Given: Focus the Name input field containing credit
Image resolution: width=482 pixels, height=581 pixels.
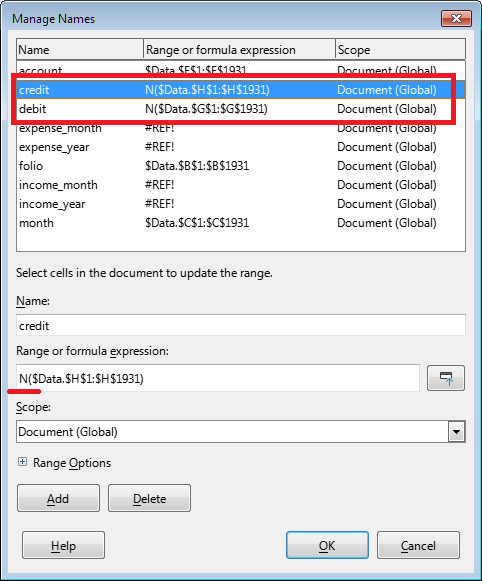Looking at the screenshot, I should 241,325.
